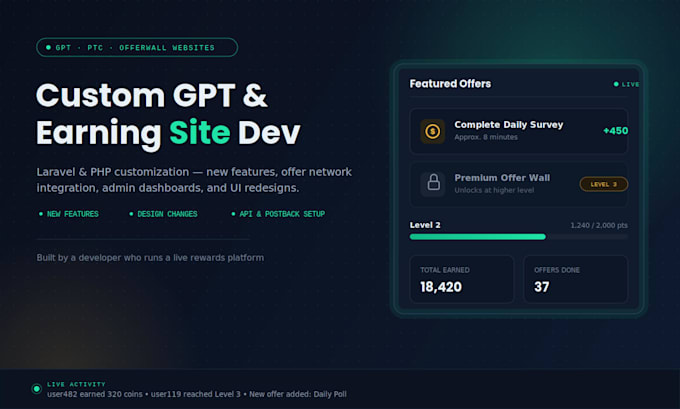Click the 1,240 / 2,000 pts label
The width and height of the screenshot is (680, 409).
coord(599,225)
